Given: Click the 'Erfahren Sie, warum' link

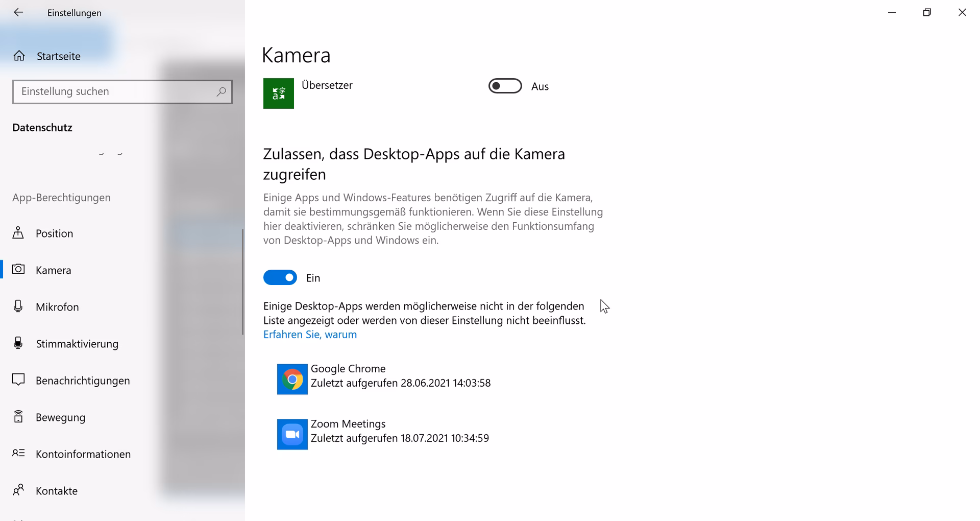Looking at the screenshot, I should [310, 335].
